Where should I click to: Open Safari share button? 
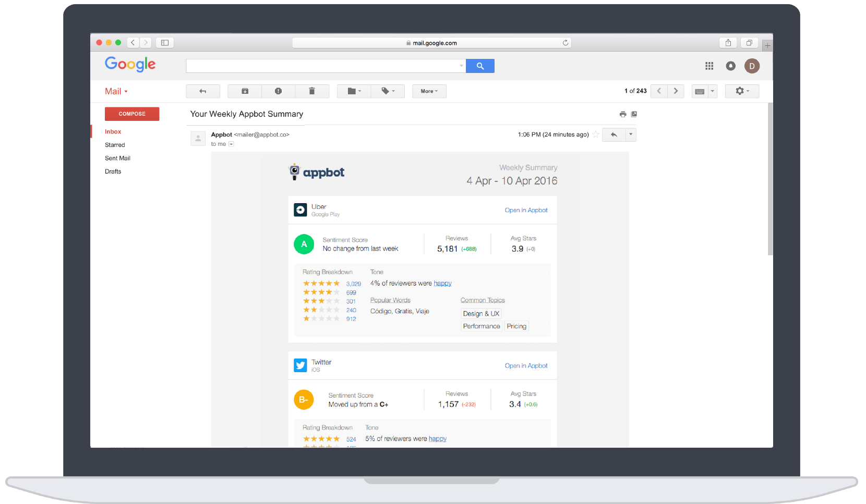point(728,43)
